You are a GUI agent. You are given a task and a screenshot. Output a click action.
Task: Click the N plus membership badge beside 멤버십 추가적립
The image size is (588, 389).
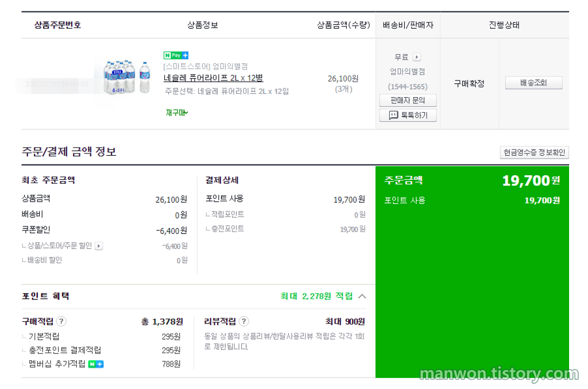[96, 364]
